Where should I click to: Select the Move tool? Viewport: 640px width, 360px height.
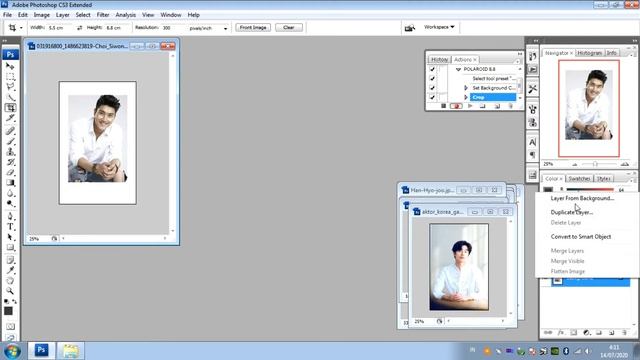pos(10,66)
